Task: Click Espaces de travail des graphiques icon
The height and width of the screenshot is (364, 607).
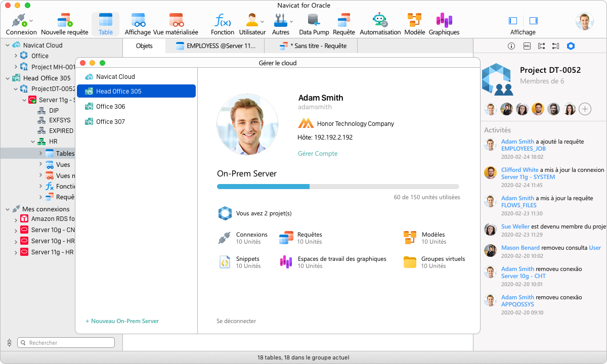Action: 286,261
